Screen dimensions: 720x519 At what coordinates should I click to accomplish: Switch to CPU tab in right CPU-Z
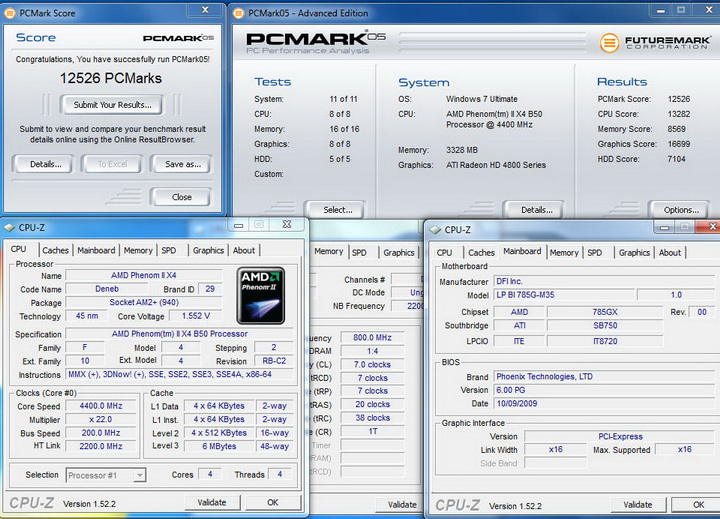(x=444, y=253)
